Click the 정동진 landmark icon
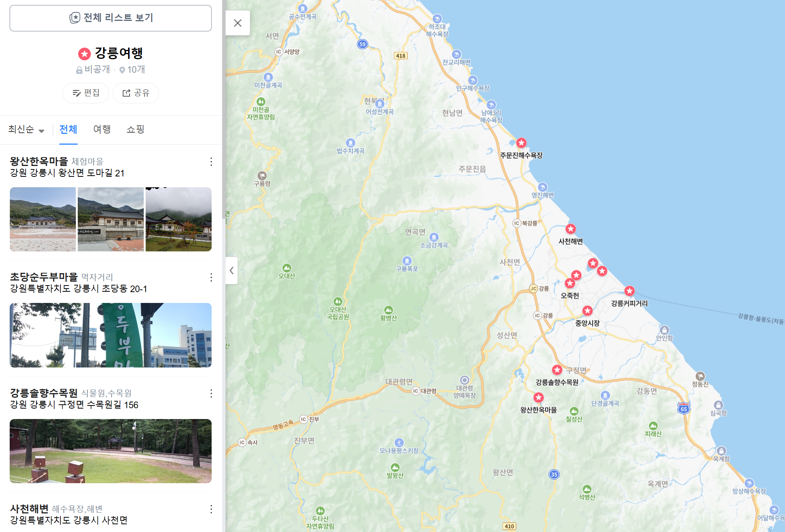 pyautogui.click(x=700, y=376)
